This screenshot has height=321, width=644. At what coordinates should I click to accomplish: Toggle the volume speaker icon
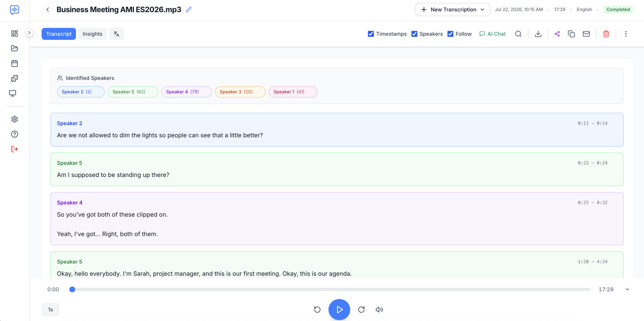point(379,310)
